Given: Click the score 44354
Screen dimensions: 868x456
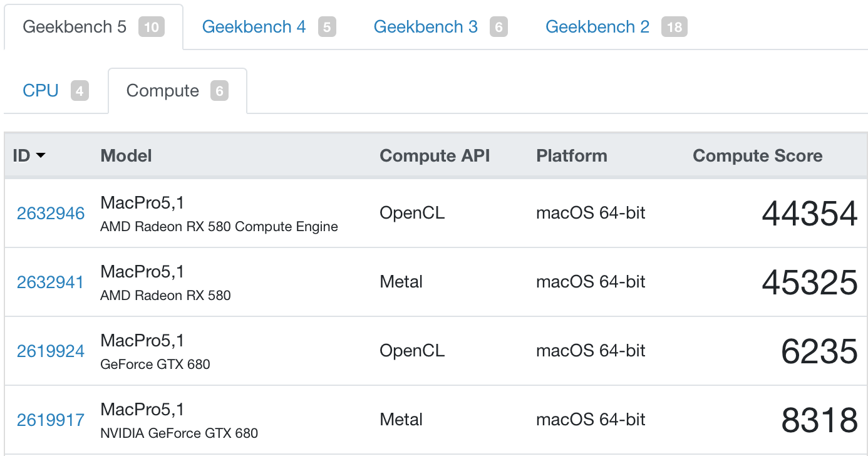Looking at the screenshot, I should (810, 214).
